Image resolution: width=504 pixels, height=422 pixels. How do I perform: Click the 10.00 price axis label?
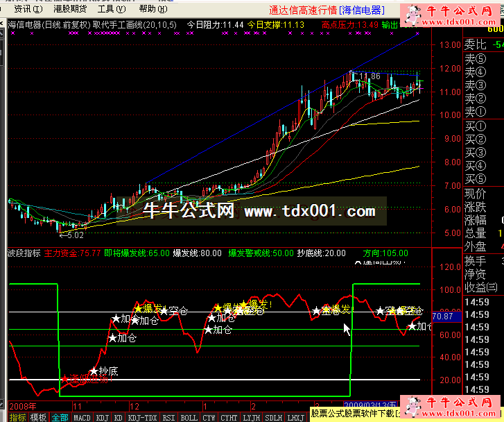(451, 115)
